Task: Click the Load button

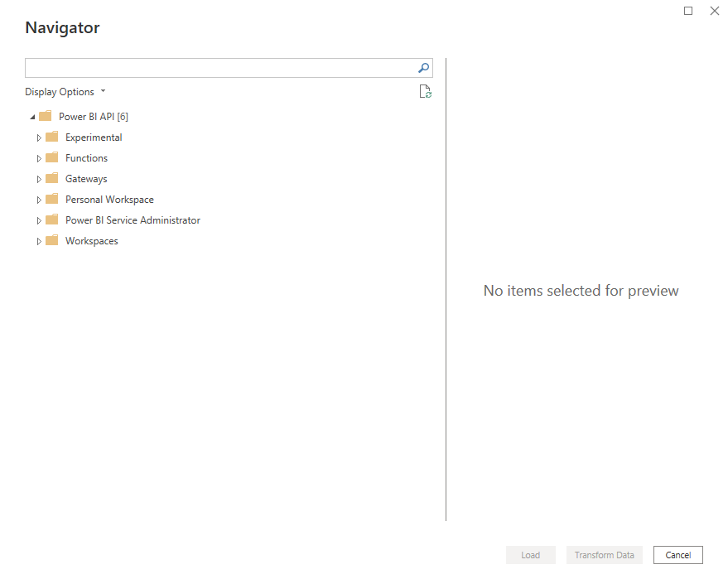Action: (530, 555)
